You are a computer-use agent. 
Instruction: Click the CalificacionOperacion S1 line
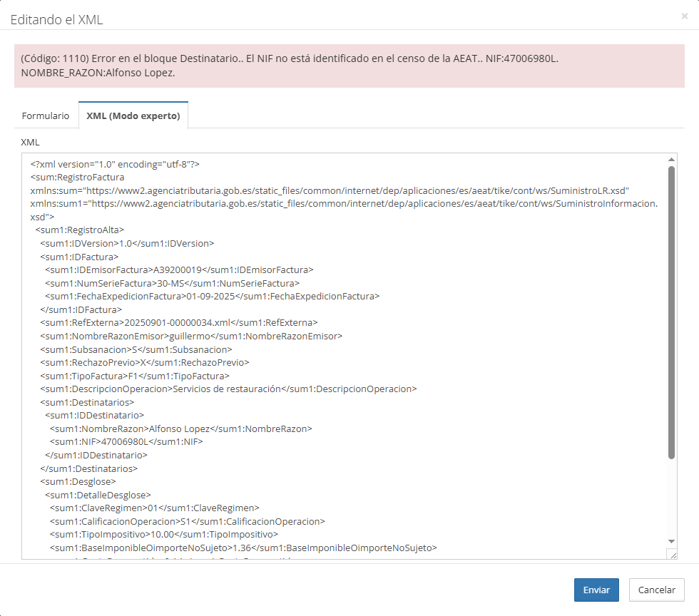coord(187,521)
